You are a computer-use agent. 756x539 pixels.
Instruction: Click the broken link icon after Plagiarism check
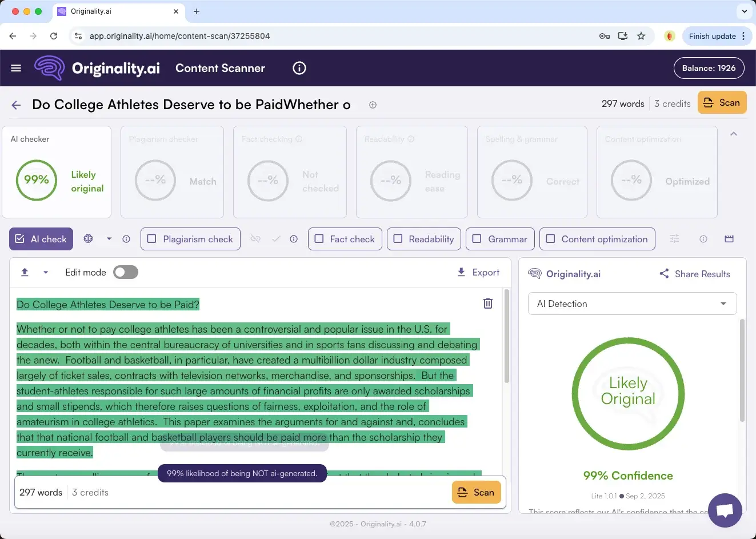pyautogui.click(x=255, y=239)
